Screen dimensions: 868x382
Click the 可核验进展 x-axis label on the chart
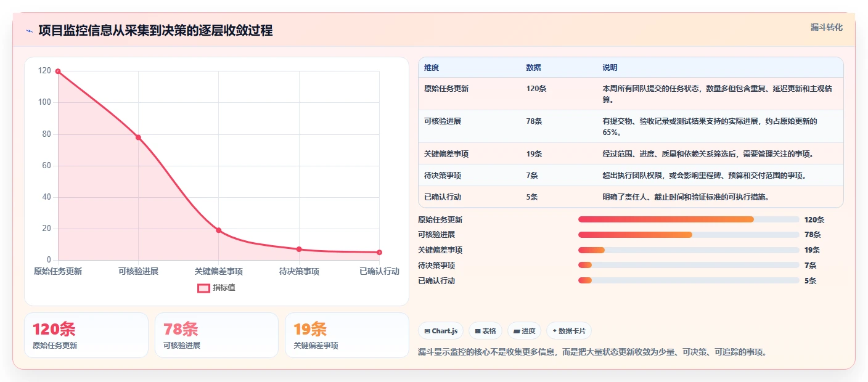138,272
